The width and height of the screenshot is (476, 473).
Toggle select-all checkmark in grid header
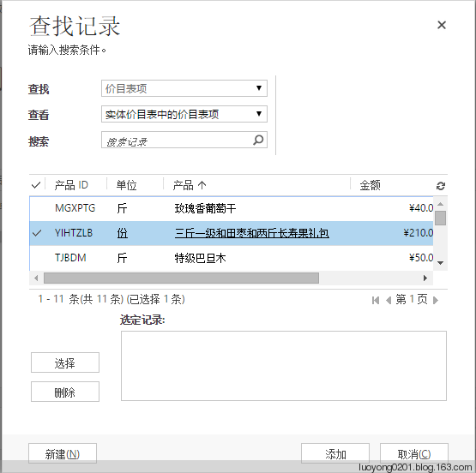click(x=36, y=184)
